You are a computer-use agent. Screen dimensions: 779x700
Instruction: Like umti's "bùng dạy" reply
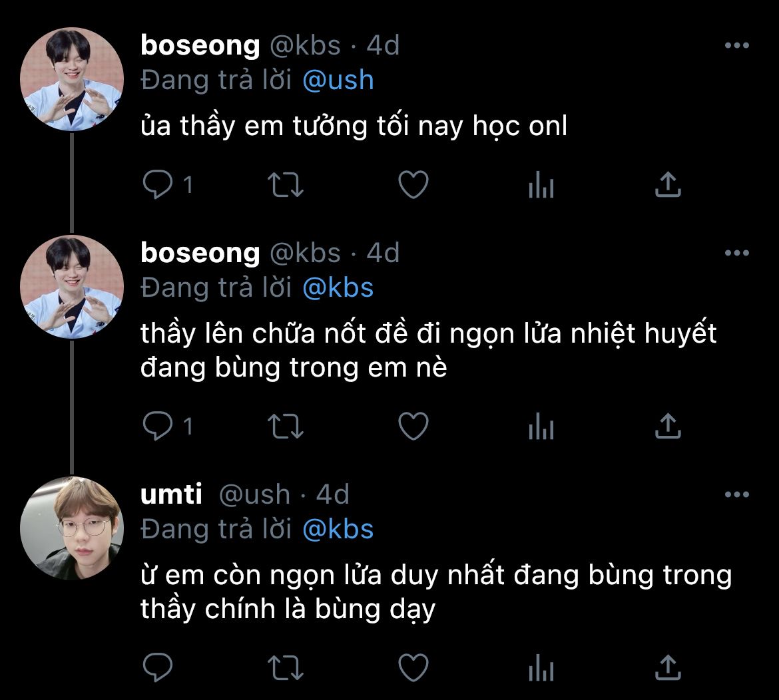pos(413,667)
